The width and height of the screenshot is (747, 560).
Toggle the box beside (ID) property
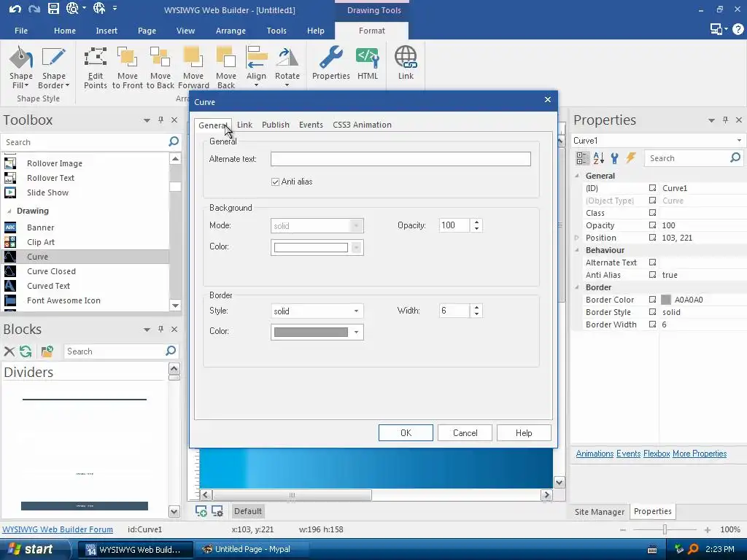653,188
